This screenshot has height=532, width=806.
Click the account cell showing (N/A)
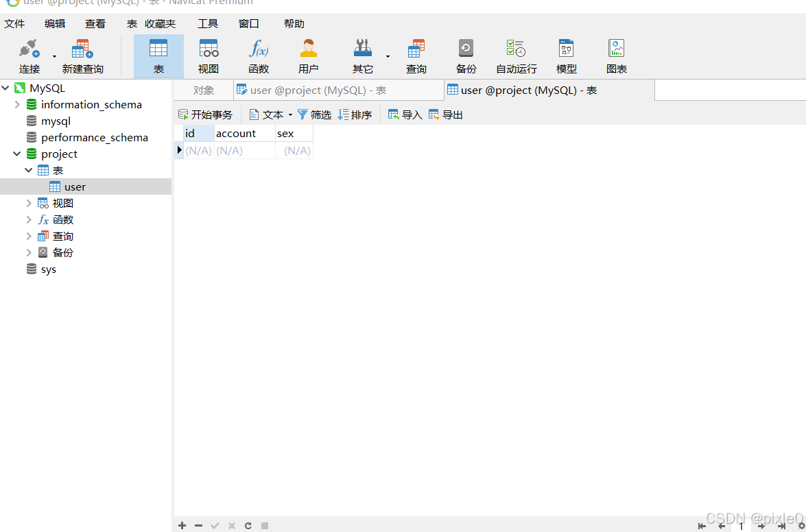point(245,150)
